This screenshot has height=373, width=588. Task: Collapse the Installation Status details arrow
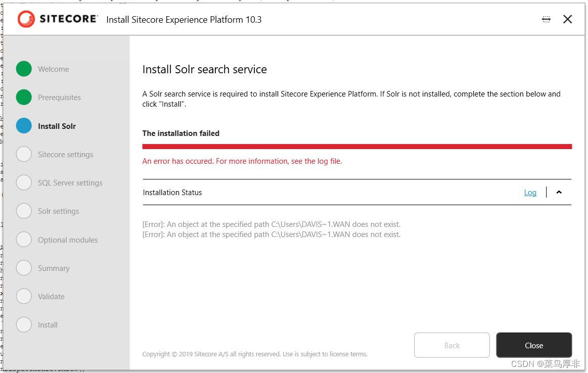pyautogui.click(x=559, y=192)
